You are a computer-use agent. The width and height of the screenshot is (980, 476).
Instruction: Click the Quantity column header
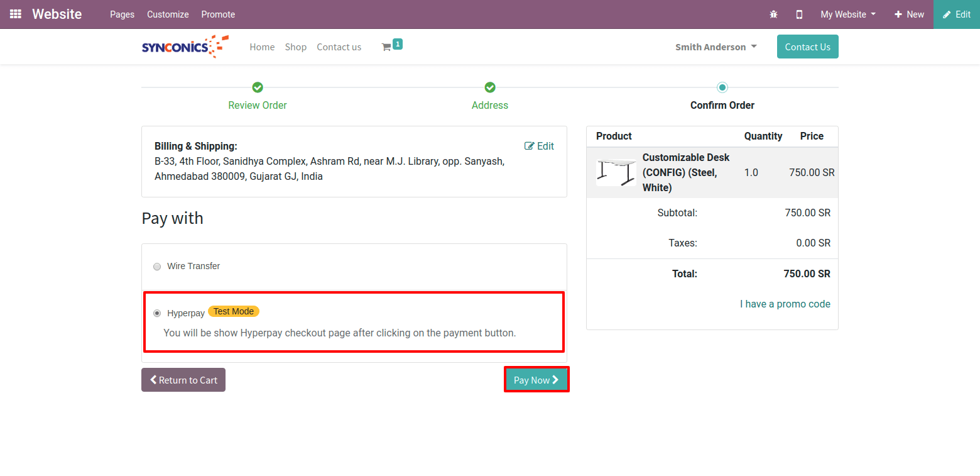pyautogui.click(x=763, y=136)
